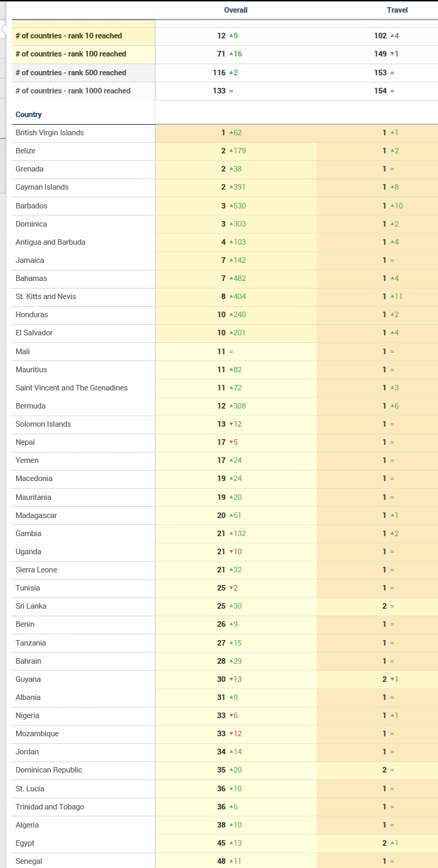438x868 pixels.
Task: Click the Country header label
Action: click(29, 114)
